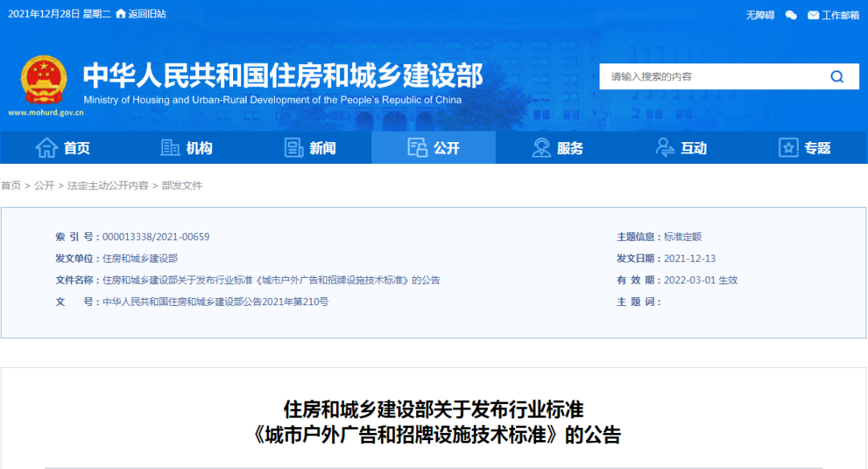Click the 公开 disclosure icon
This screenshot has height=469, width=868.
pos(417,148)
